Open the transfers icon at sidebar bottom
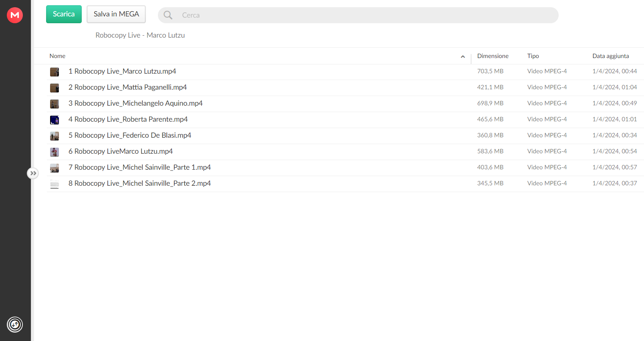Screen dimensions: 644x341 click(15, 325)
